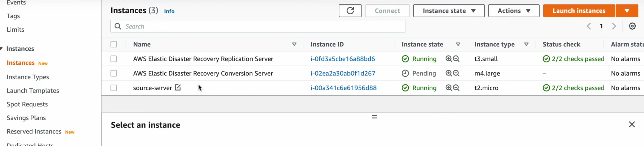The width and height of the screenshot is (644, 146).
Task: Click the Instance ID column header
Action: tap(327, 44)
